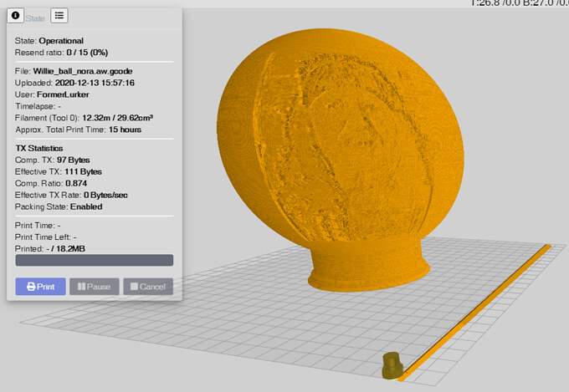This screenshot has height=392, width=569.
Task: Open the list view icon button
Action: (x=59, y=16)
